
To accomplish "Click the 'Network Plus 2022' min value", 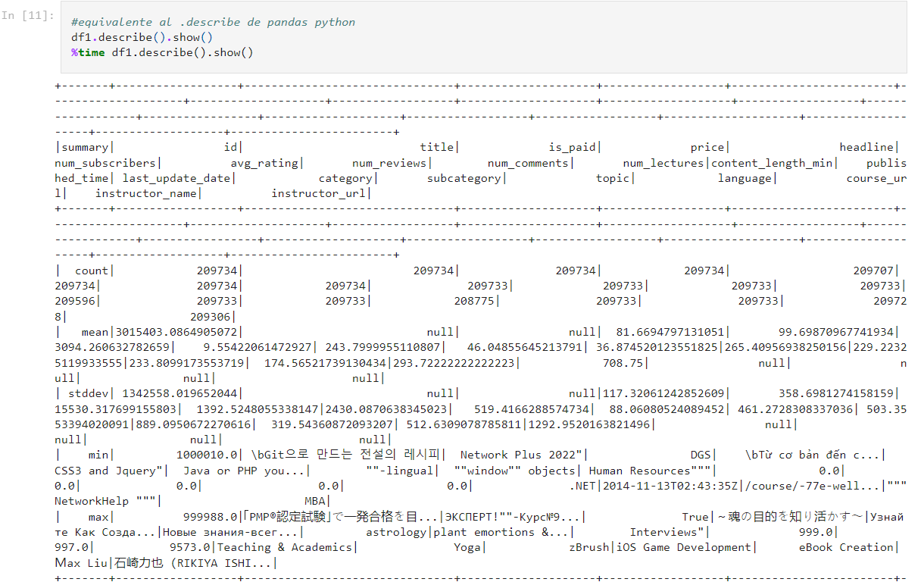I will (x=521, y=455).
